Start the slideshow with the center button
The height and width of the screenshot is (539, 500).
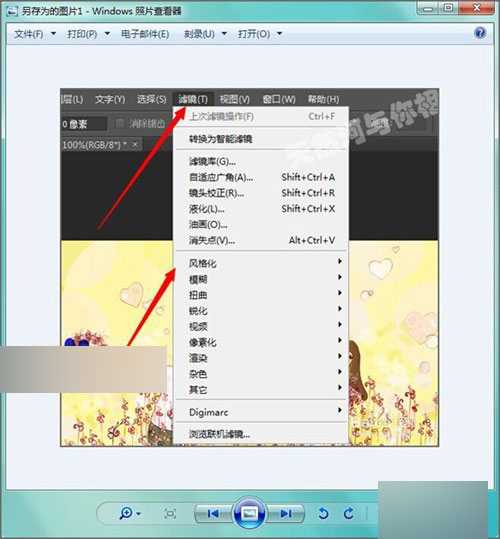coord(249,514)
